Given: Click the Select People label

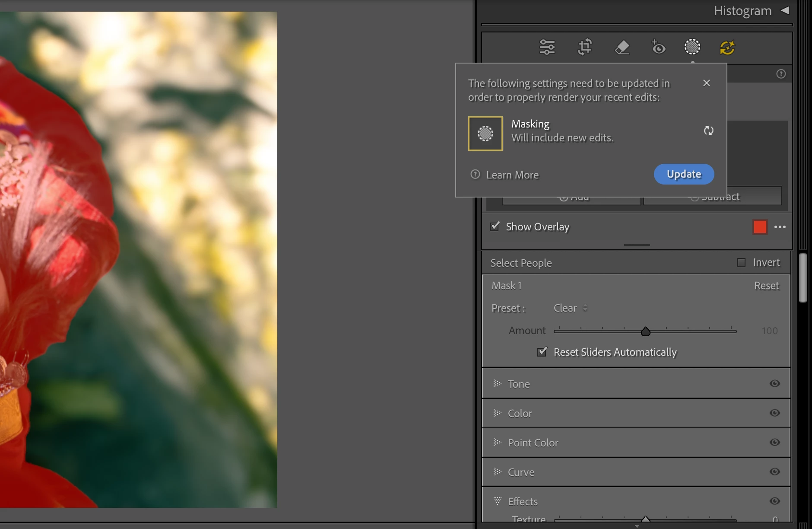Looking at the screenshot, I should coord(521,263).
